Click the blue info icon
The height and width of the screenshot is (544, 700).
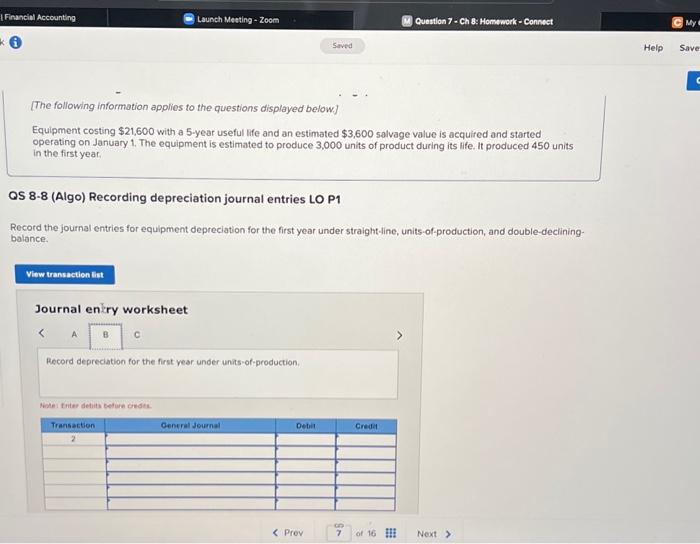pyautogui.click(x=16, y=42)
